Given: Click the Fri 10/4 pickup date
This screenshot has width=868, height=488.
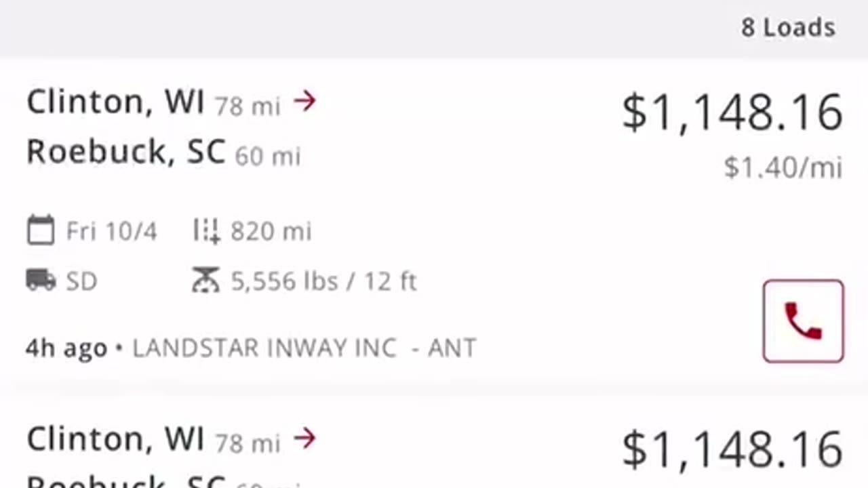Looking at the screenshot, I should point(112,231).
